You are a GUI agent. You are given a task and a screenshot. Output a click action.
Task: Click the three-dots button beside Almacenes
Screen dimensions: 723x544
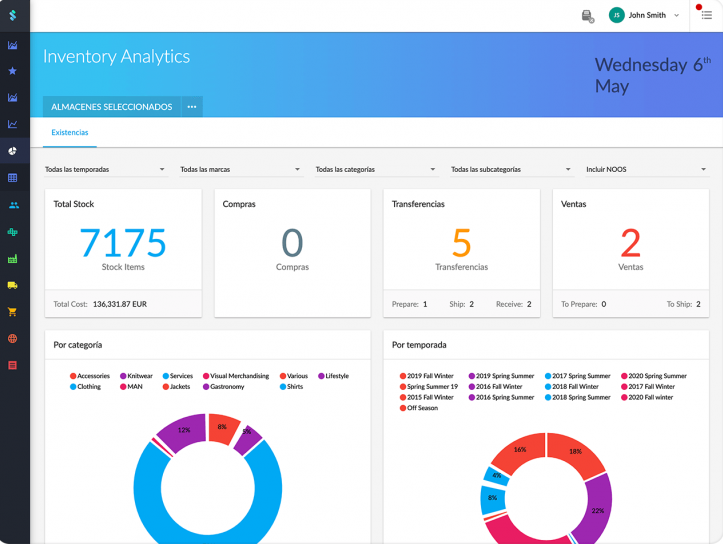[x=192, y=107]
